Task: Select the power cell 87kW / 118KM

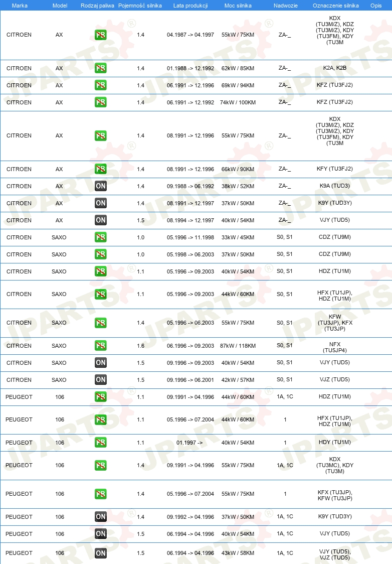Action: pyautogui.click(x=238, y=346)
